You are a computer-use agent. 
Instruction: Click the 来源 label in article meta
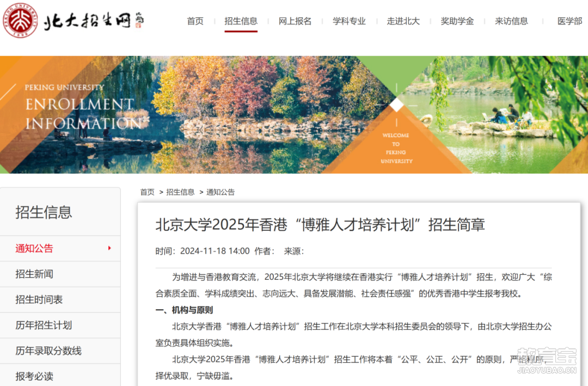(293, 251)
